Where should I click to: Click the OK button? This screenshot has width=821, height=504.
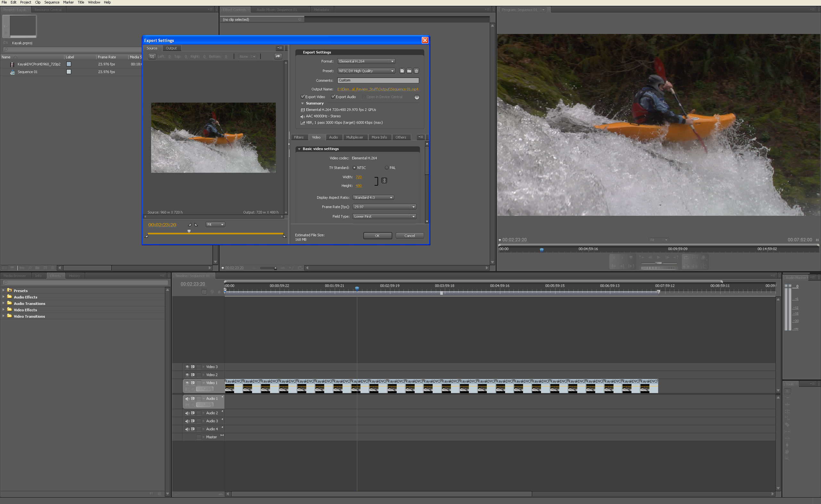[x=377, y=236]
